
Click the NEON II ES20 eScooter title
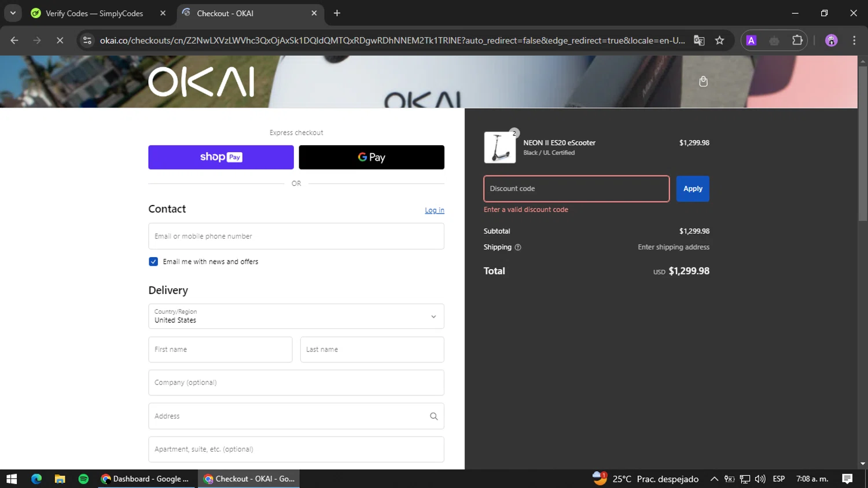point(559,142)
